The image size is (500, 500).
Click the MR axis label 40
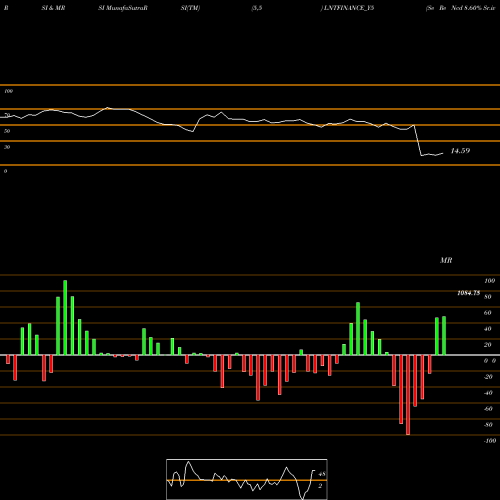pyautogui.click(x=488, y=329)
